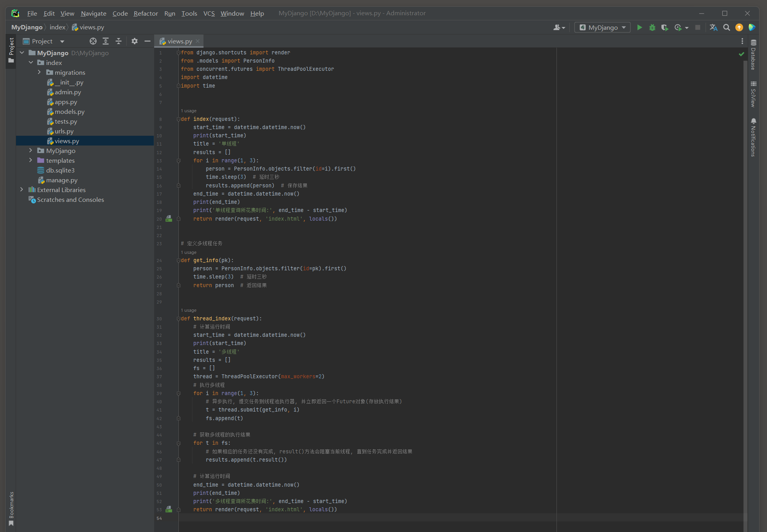
Task: Click the Run button to execute
Action: click(x=639, y=27)
